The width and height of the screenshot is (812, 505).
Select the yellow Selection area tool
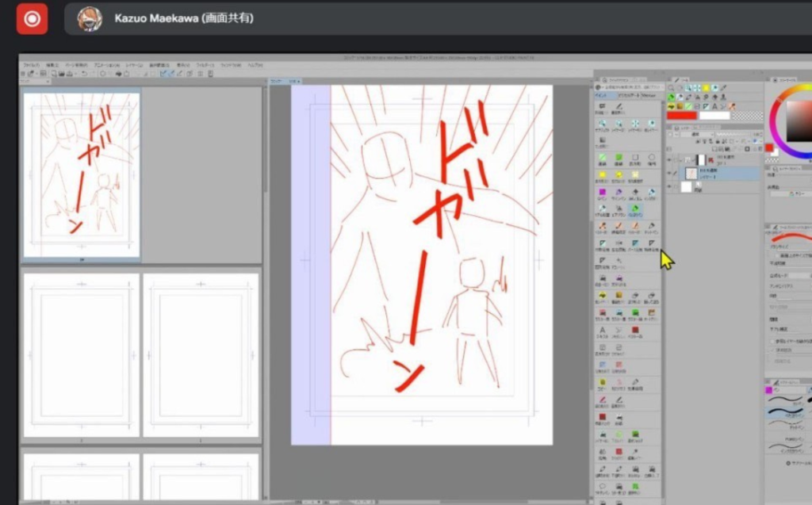(x=706, y=88)
